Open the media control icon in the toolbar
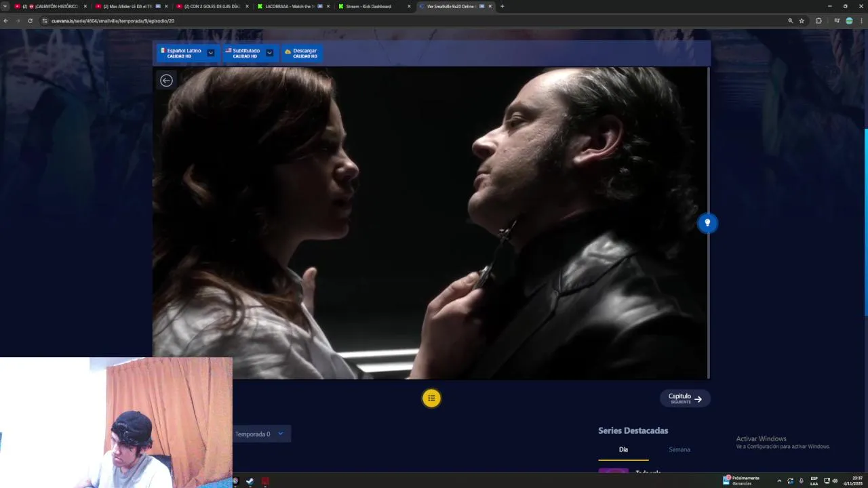868x488 pixels. pos(837,21)
